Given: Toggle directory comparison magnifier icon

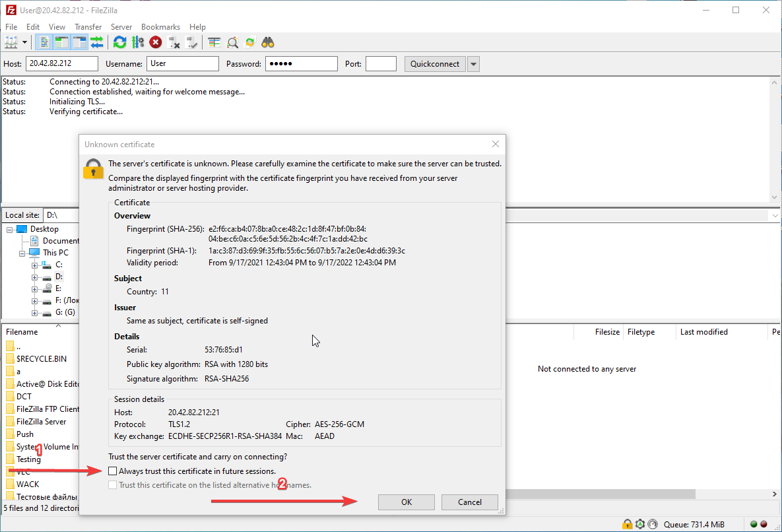Looking at the screenshot, I should click(x=232, y=42).
